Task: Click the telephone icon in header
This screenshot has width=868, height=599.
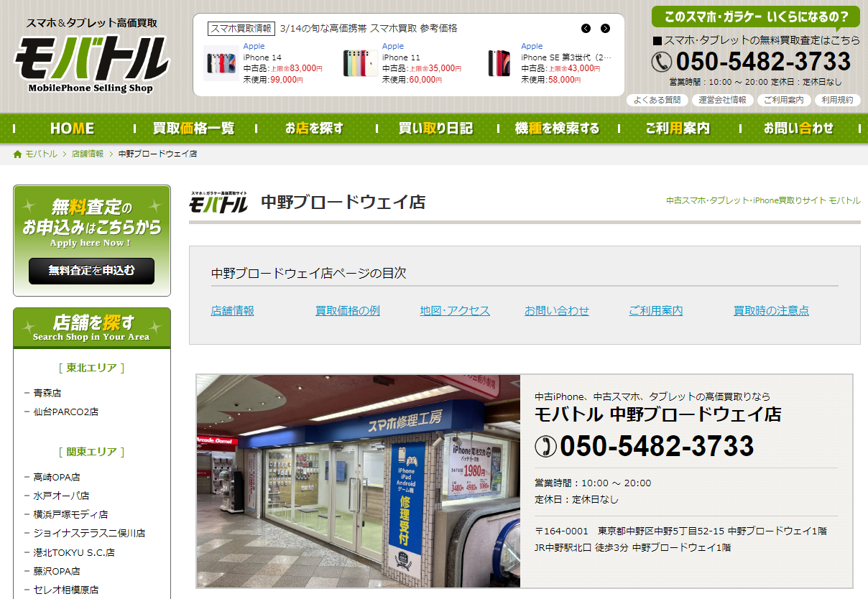Action: (x=661, y=62)
